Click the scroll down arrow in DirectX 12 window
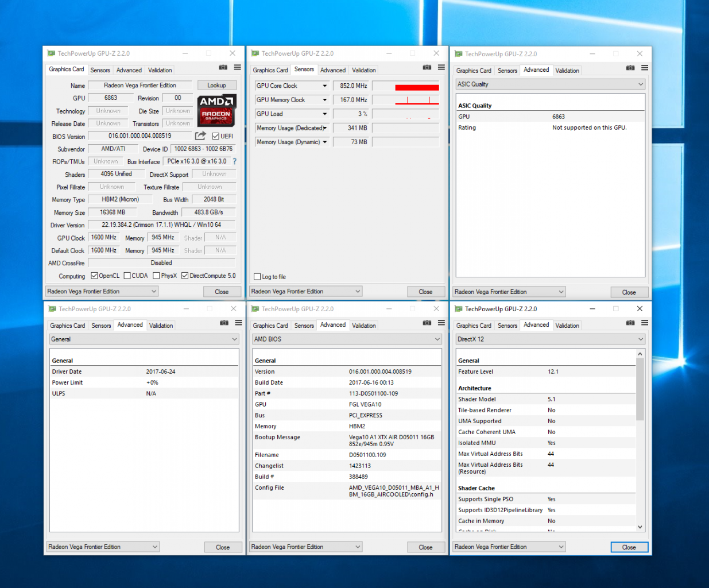The width and height of the screenshot is (709, 588). [640, 527]
